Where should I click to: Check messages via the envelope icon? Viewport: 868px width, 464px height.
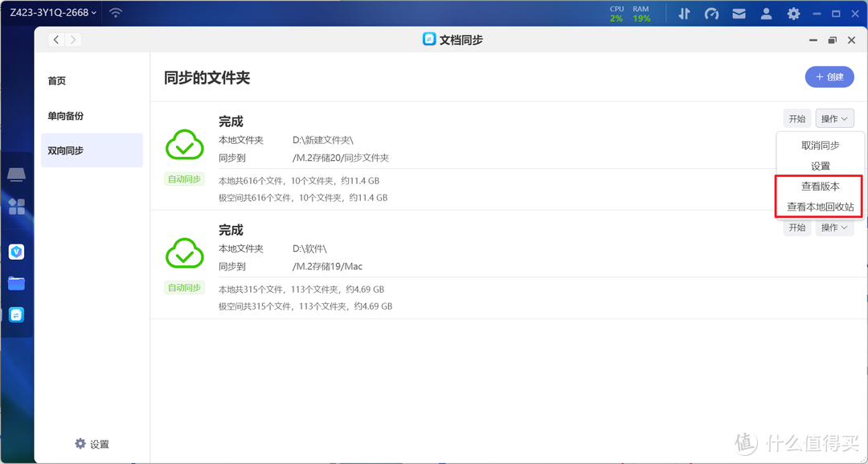(739, 13)
